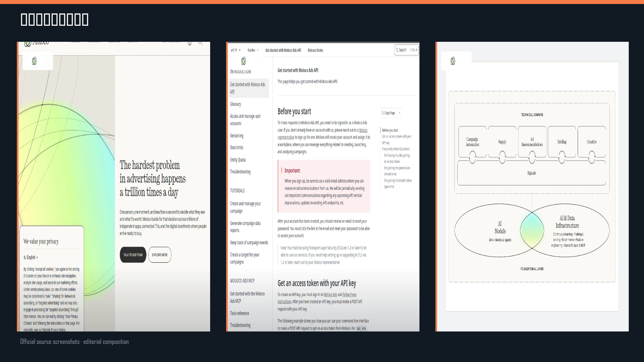Click the search magnifier icon in docs header
Image resolution: width=644 pixels, height=362 pixels.
coord(397,50)
